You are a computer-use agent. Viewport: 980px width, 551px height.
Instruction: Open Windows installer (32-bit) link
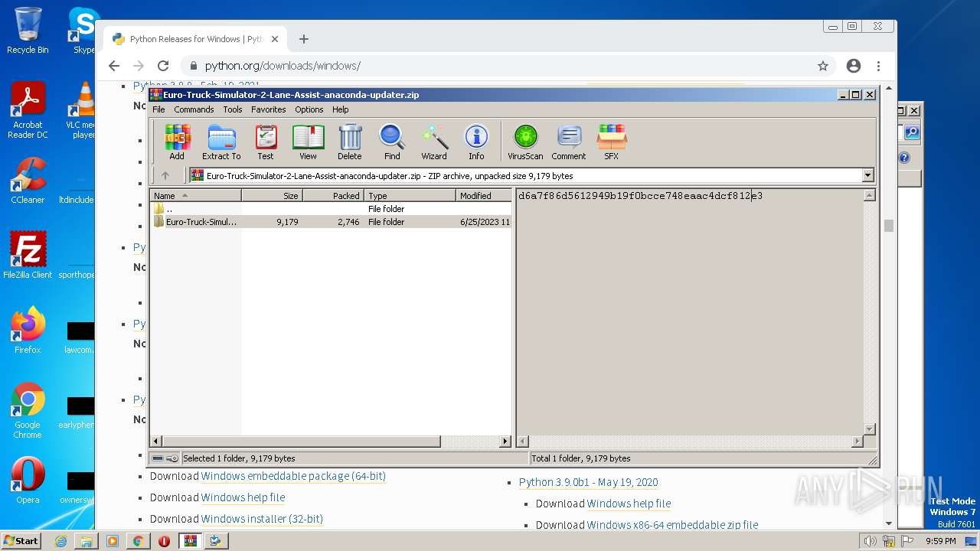[x=262, y=519]
